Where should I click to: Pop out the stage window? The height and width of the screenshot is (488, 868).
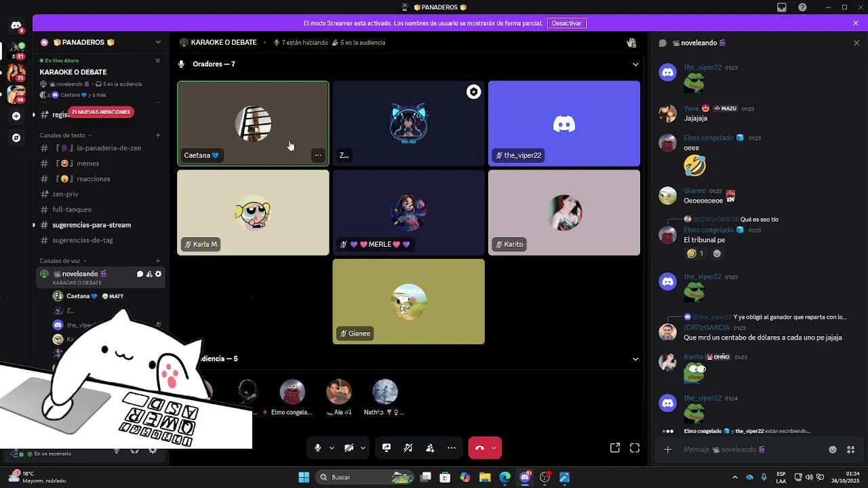click(615, 448)
